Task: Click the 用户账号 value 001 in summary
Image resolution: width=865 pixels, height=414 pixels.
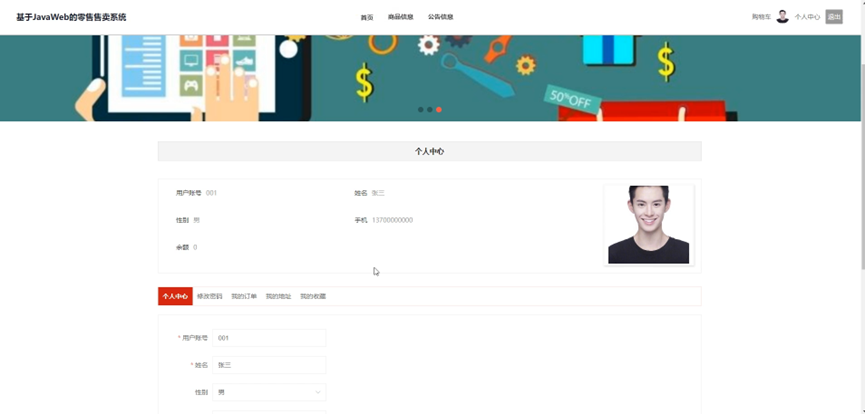Action: click(x=211, y=193)
